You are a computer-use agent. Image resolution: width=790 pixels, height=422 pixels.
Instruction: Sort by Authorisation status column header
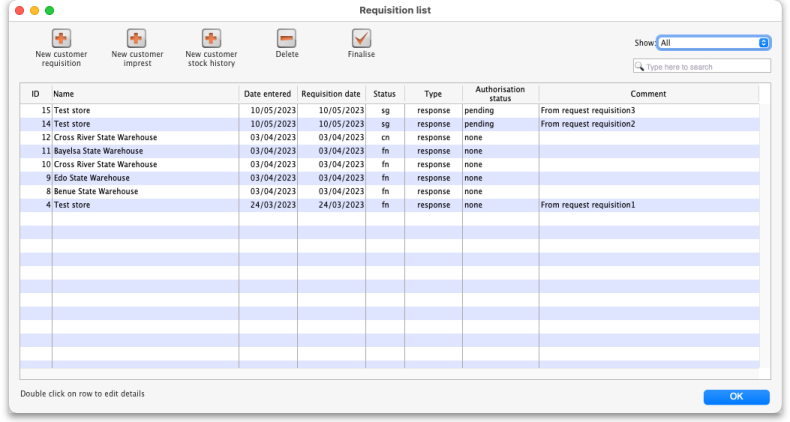tap(500, 94)
